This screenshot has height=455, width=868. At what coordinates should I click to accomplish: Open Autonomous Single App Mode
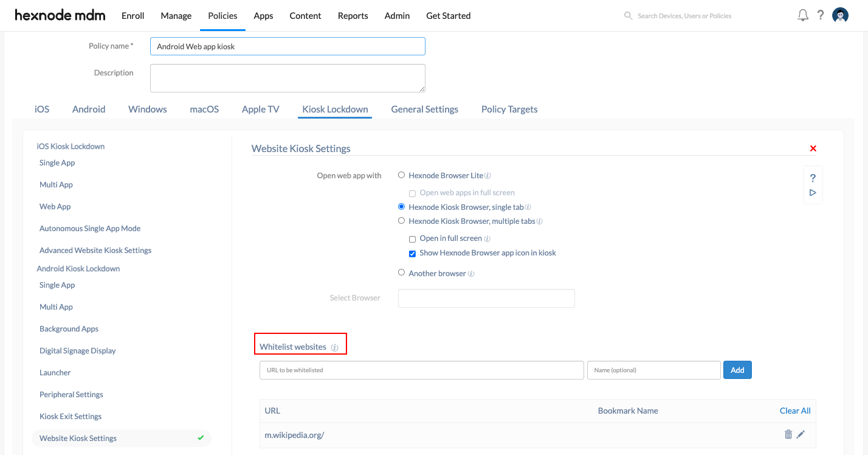(90, 229)
